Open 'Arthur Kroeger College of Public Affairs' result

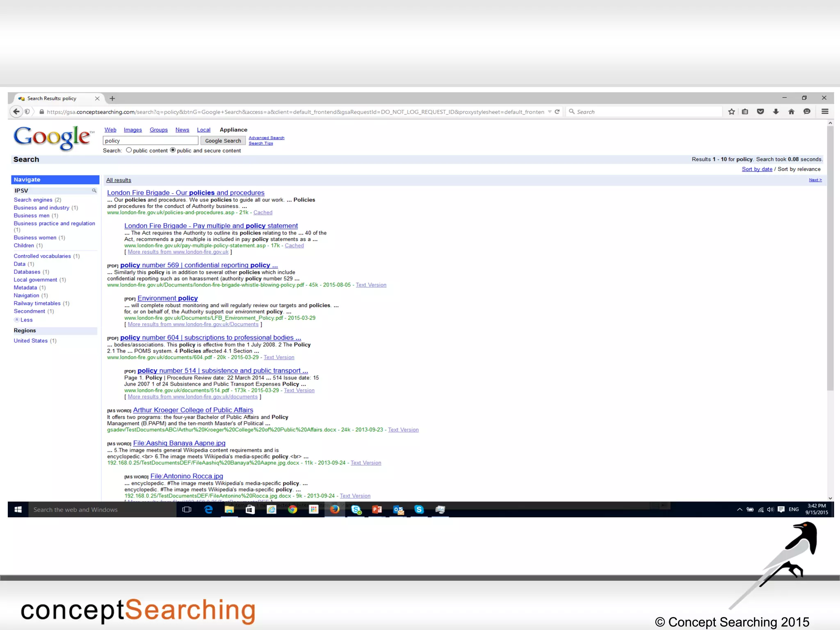pyautogui.click(x=193, y=410)
